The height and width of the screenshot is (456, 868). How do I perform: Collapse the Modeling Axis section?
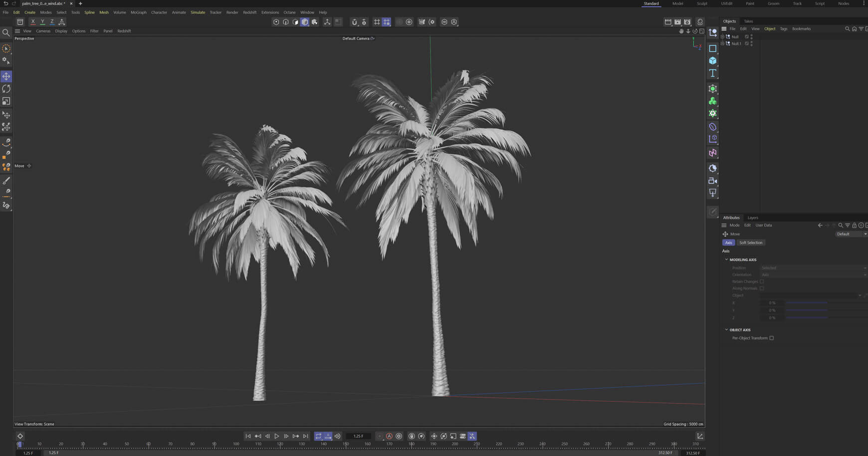click(726, 260)
